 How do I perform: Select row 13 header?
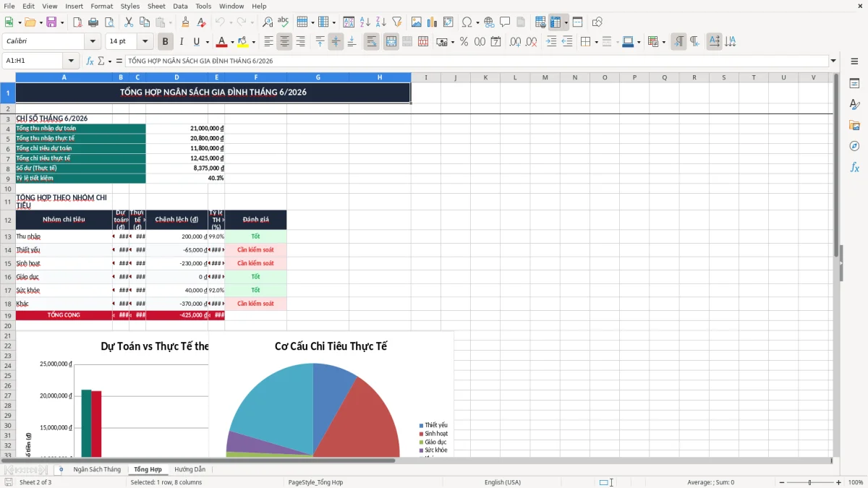[x=8, y=236]
